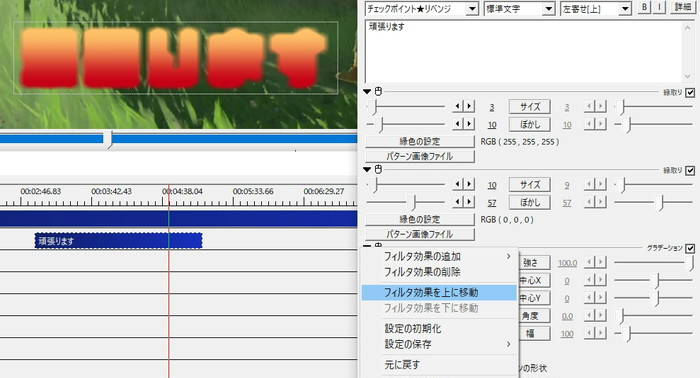This screenshot has width=700, height=378.
Task: Collapse the first 縁取り filter triangle
Action: 367,91
